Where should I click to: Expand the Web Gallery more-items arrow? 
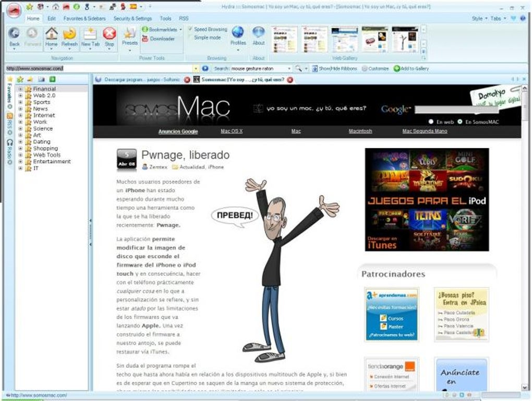[x=424, y=51]
